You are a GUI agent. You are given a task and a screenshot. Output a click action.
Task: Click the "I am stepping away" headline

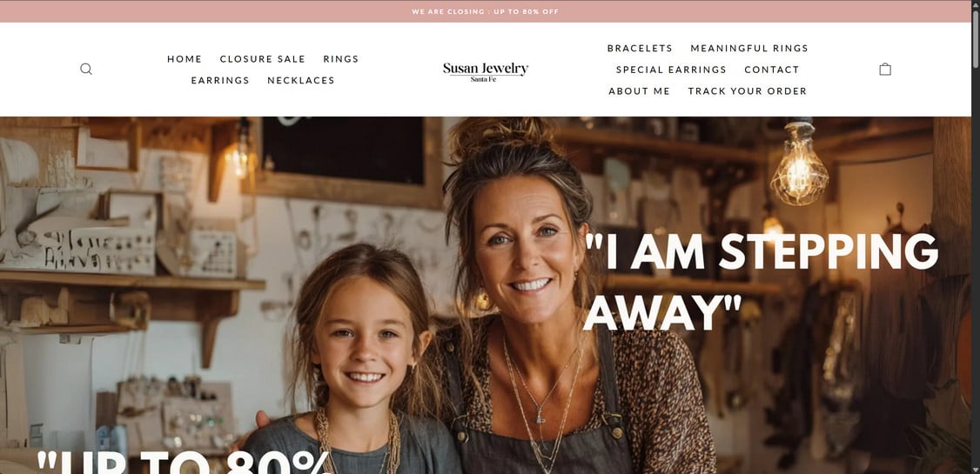[x=761, y=282]
